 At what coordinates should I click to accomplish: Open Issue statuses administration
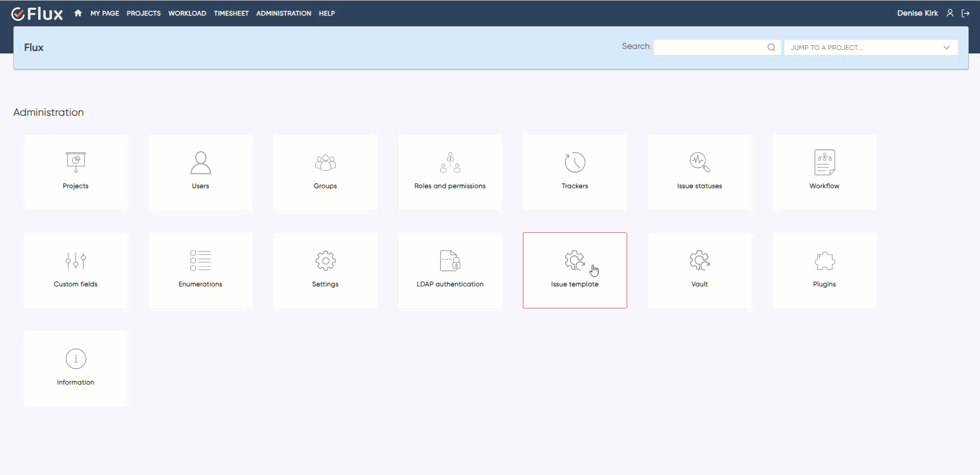coord(699,172)
